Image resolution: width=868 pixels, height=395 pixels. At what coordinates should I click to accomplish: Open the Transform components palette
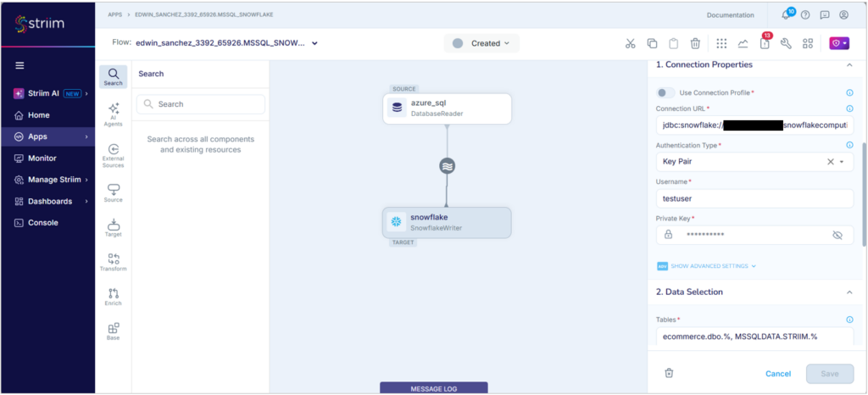[x=113, y=262]
